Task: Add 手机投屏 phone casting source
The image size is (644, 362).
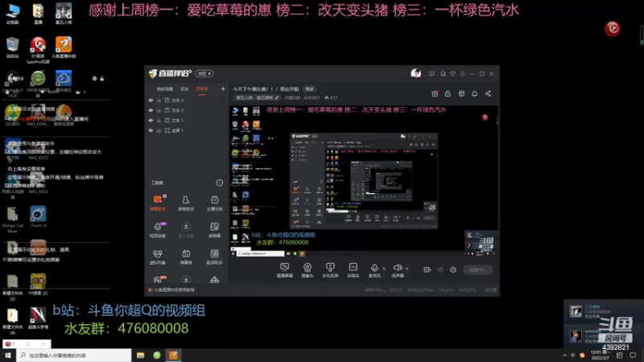Action: click(330, 270)
